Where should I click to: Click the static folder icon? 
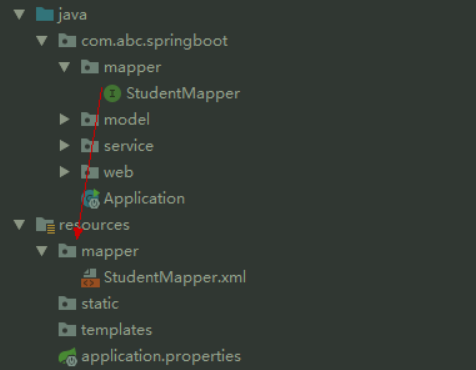(x=67, y=303)
